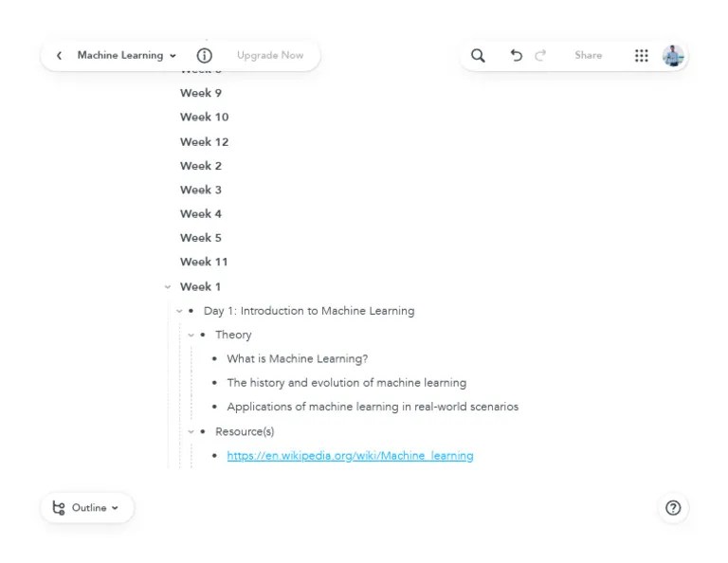728x563 pixels.
Task: Open the Wikipedia Machine_learning link
Action: coord(350,456)
